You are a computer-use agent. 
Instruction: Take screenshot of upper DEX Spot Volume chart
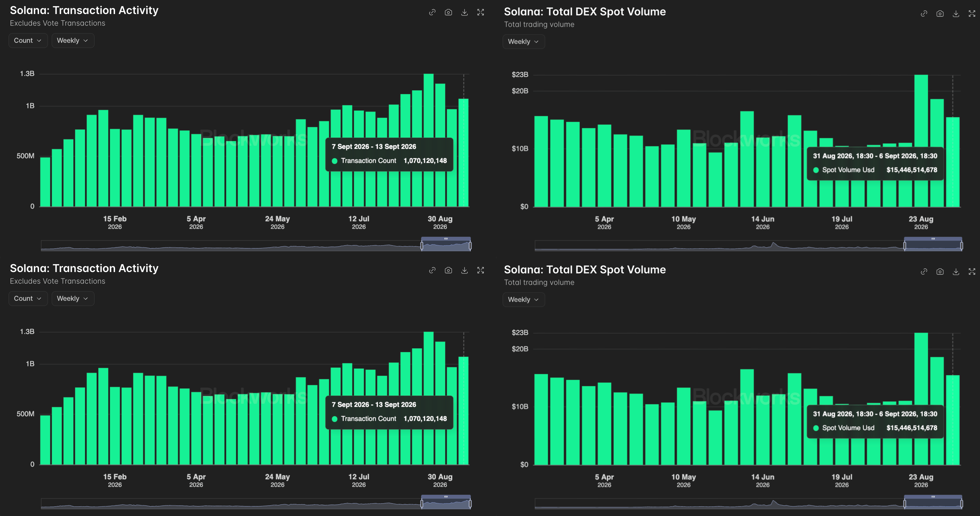point(940,14)
